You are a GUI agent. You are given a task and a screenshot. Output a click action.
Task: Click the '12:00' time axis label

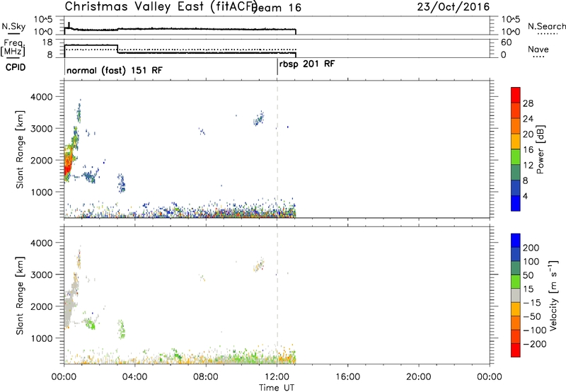pos(277,377)
